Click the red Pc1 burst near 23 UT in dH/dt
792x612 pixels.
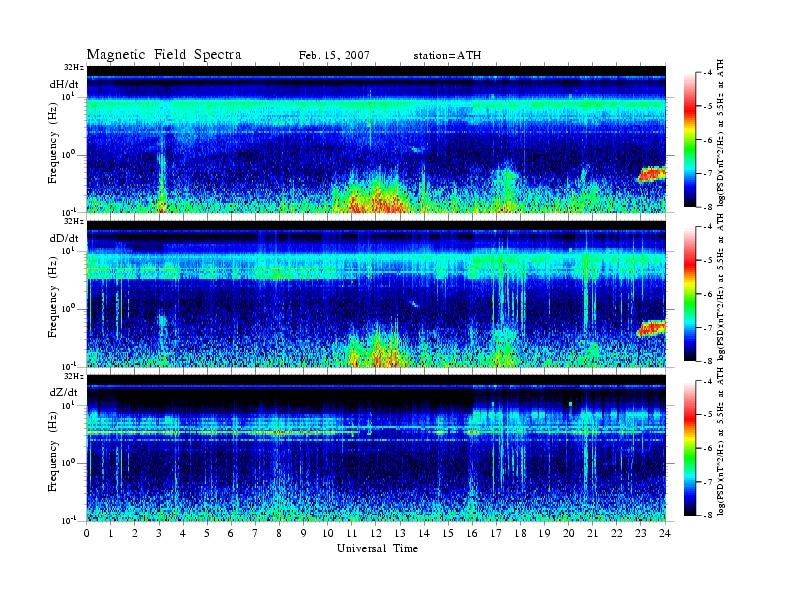652,175
